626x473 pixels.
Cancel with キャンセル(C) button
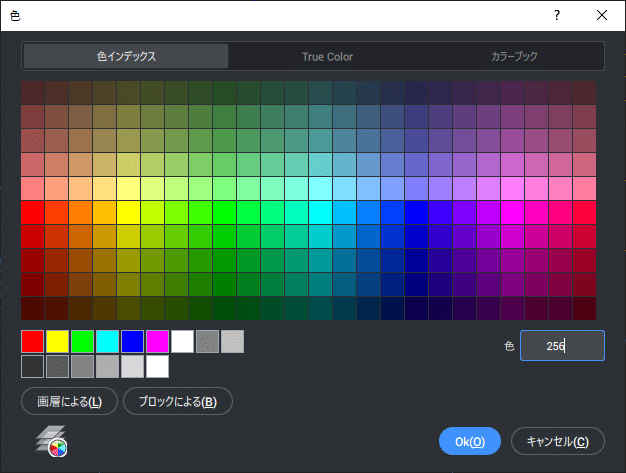558,441
